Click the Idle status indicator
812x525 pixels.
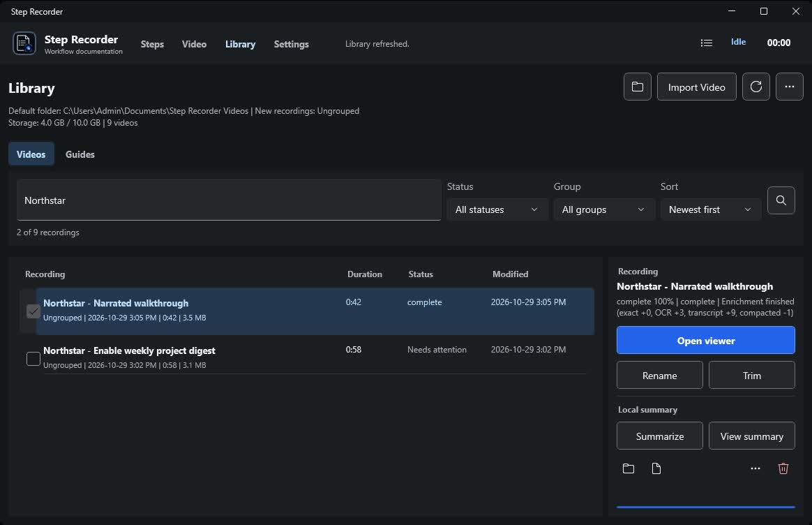pyautogui.click(x=738, y=42)
